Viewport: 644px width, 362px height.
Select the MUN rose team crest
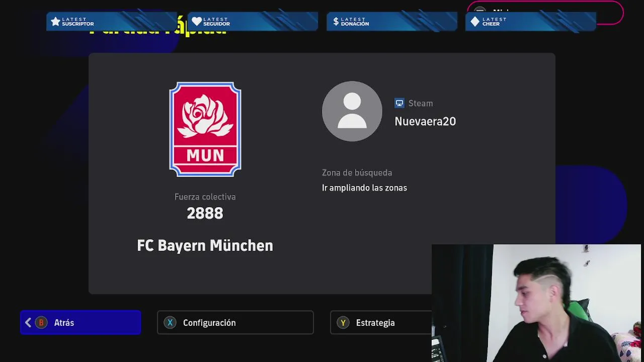(x=205, y=129)
